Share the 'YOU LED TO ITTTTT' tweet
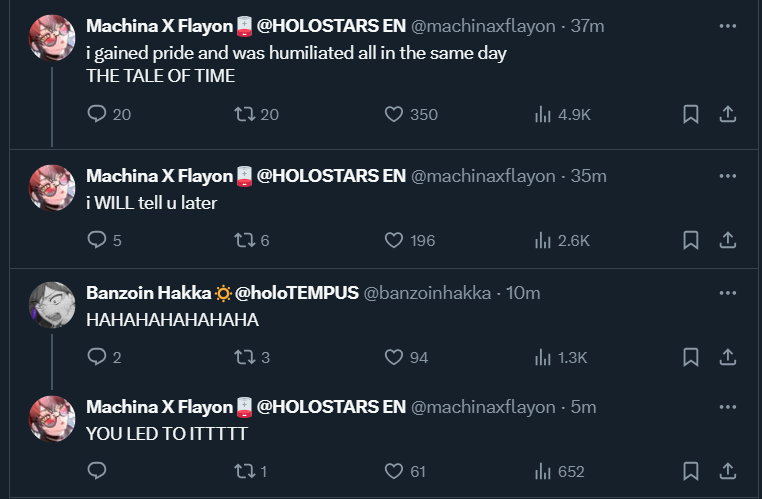Screen dimensions: 762x499 [728, 471]
